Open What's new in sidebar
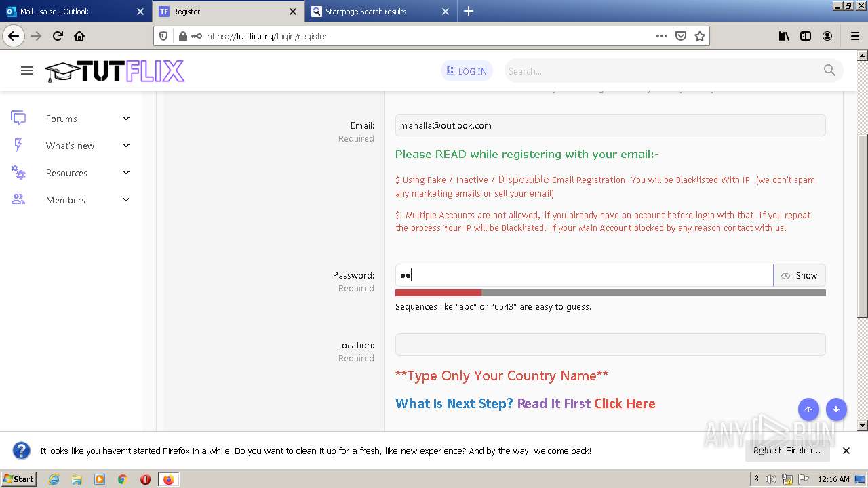 click(70, 146)
